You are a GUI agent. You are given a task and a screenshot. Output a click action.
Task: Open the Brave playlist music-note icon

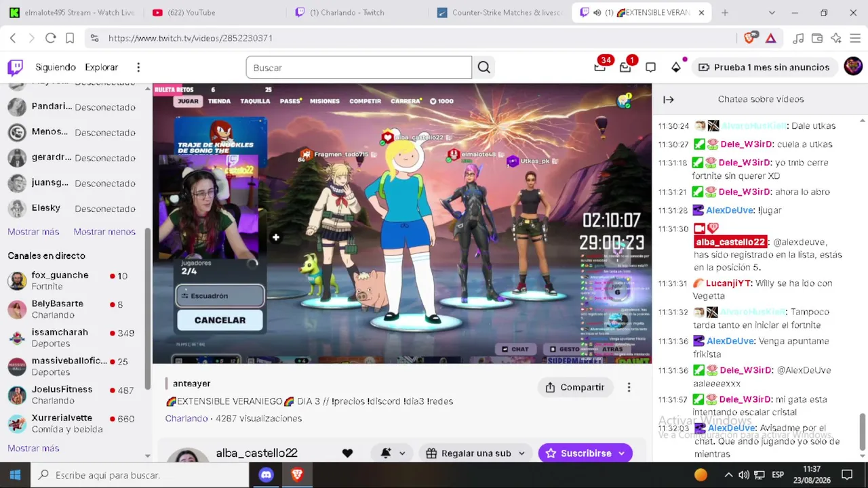tap(798, 38)
